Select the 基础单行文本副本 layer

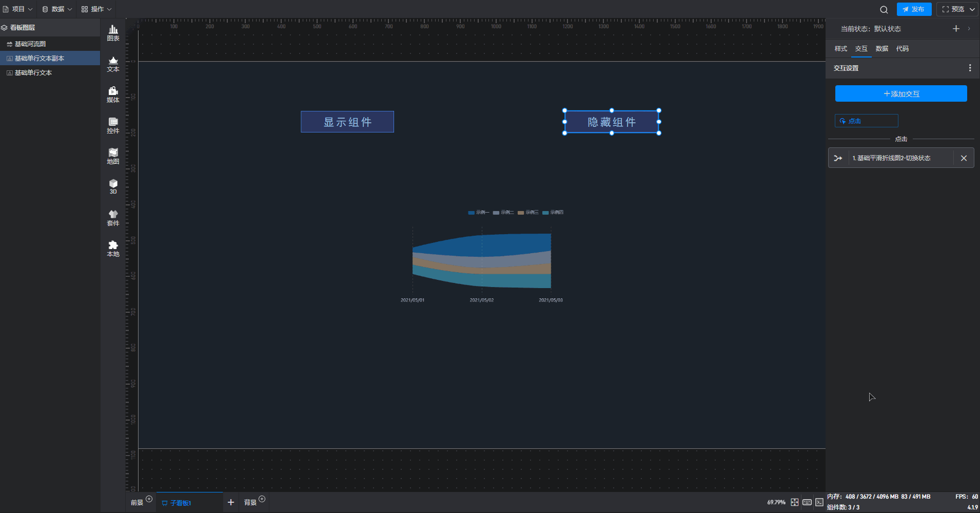(50, 59)
